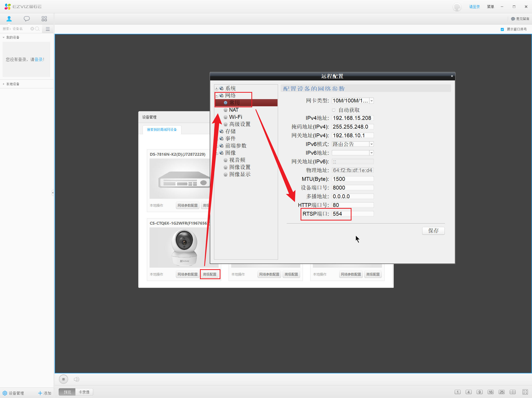
Task: Open the 搜索到的局域网设备 tab
Action: (162, 130)
